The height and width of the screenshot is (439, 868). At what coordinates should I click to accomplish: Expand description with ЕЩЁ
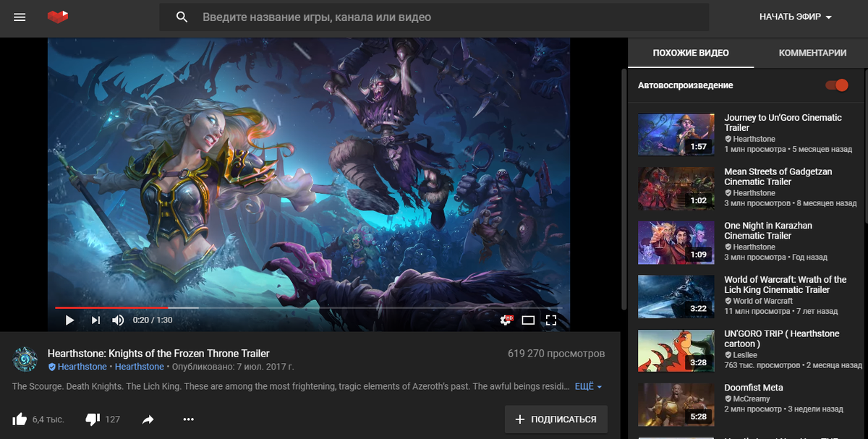coord(588,386)
